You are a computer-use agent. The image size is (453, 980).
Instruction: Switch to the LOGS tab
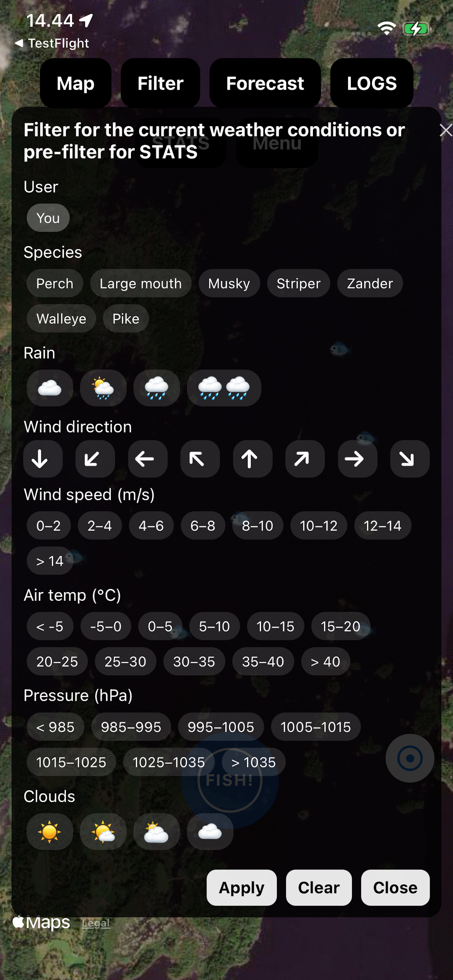click(x=372, y=83)
